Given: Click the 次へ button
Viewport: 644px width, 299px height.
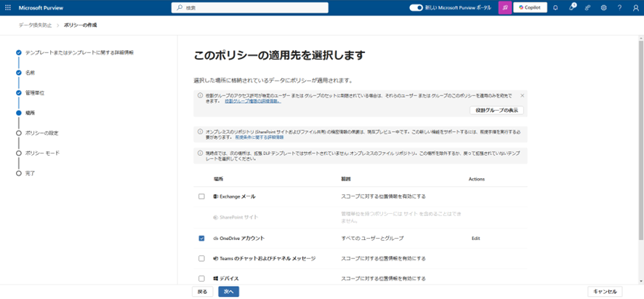Looking at the screenshot, I should [x=228, y=292].
